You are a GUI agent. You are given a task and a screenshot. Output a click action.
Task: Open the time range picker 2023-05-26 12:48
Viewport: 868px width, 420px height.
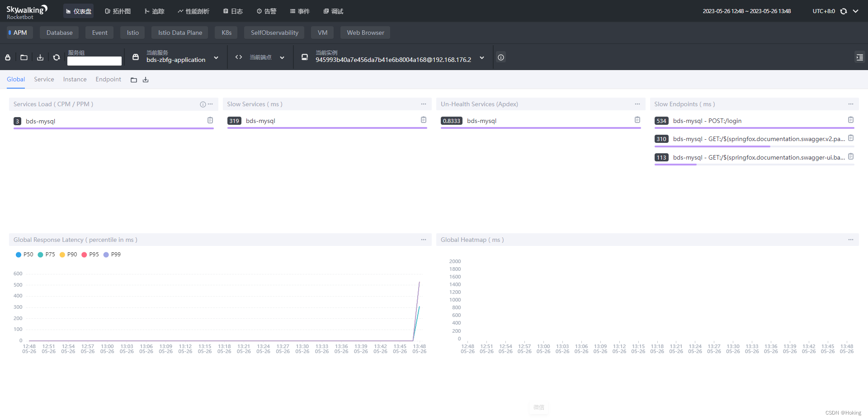click(x=747, y=11)
